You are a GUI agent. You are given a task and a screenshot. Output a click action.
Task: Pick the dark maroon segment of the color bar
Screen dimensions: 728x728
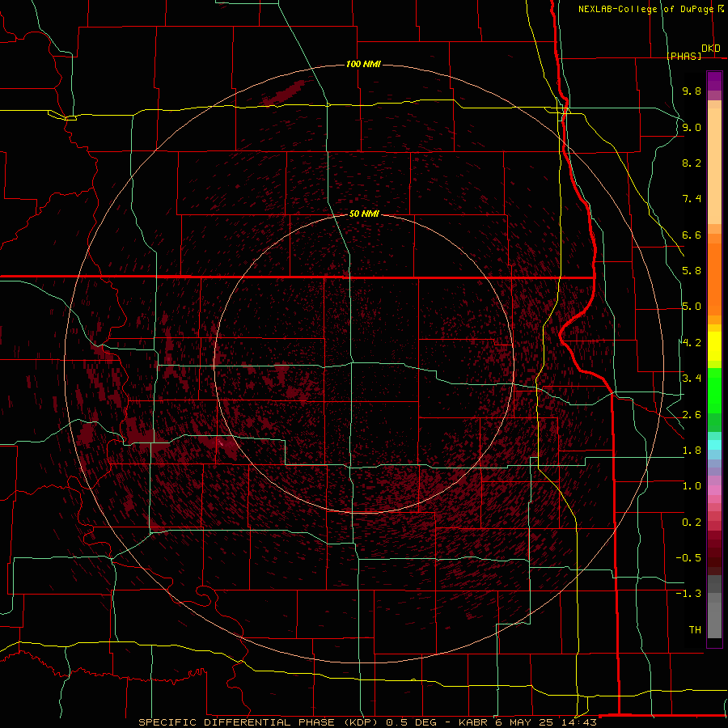pyautogui.click(x=714, y=552)
